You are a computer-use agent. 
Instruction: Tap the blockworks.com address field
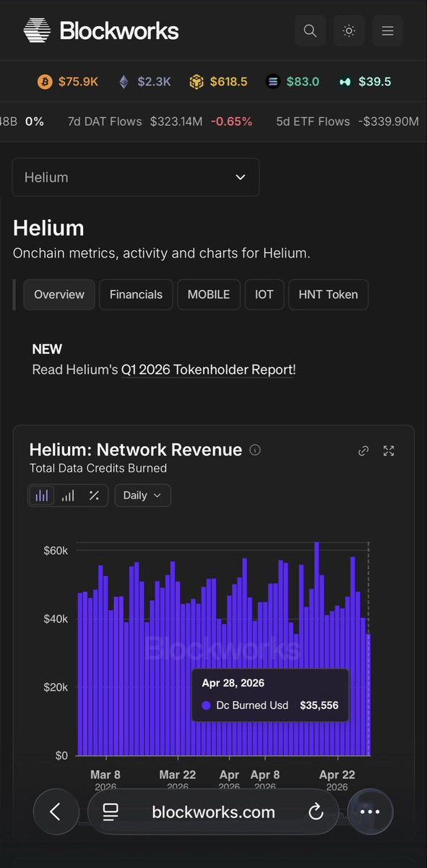[x=213, y=812]
